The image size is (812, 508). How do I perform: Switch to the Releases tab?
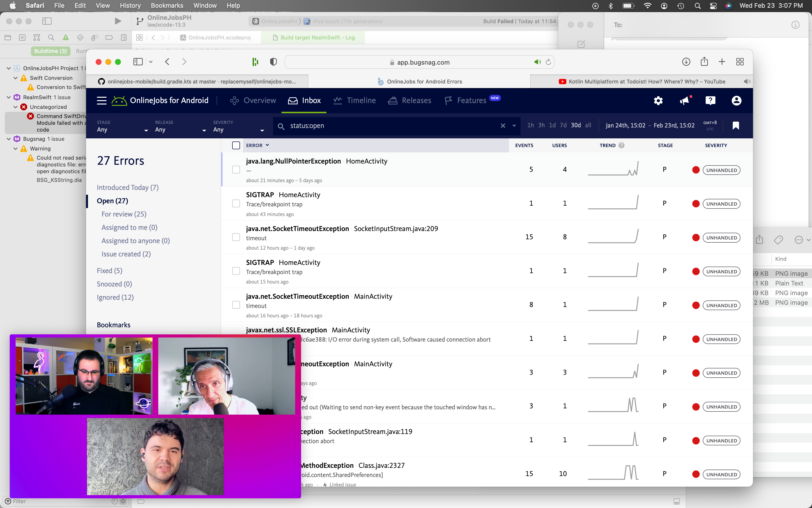[409, 100]
